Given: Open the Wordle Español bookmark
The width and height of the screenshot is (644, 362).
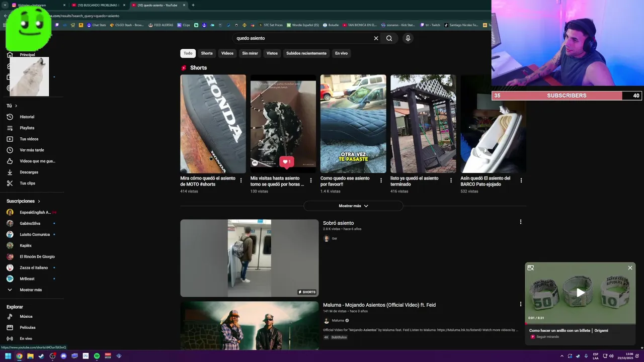Looking at the screenshot, I should [303, 25].
